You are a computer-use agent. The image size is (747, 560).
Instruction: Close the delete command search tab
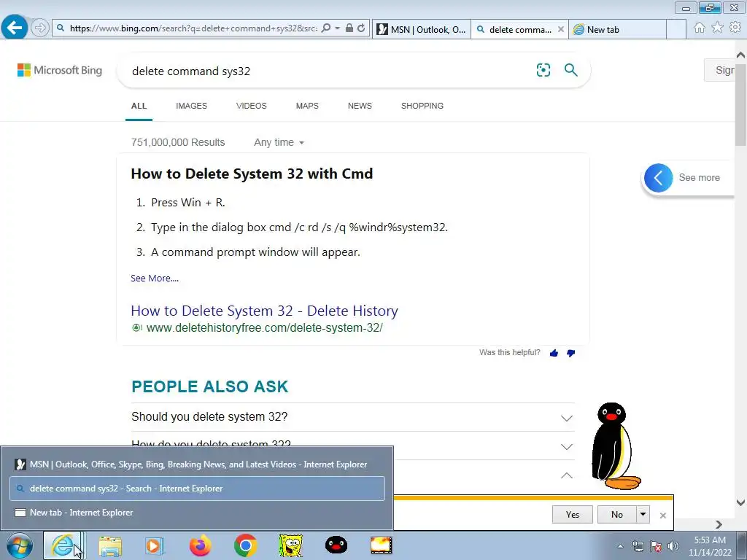561,29
